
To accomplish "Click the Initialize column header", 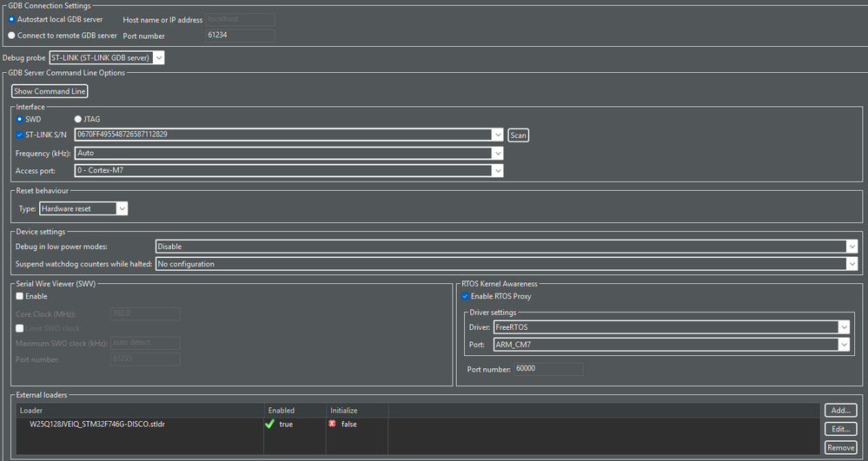I will coord(357,411).
